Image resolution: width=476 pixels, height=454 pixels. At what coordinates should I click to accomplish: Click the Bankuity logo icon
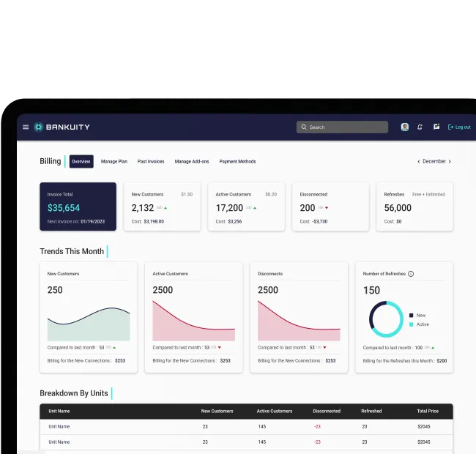[39, 127]
